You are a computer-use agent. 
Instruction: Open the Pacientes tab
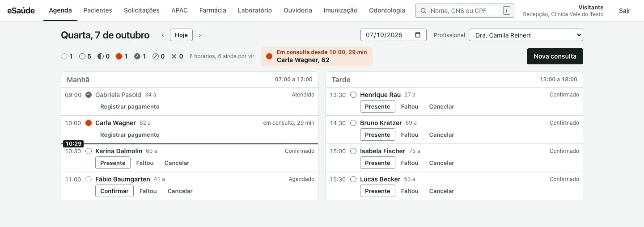pyautogui.click(x=98, y=11)
